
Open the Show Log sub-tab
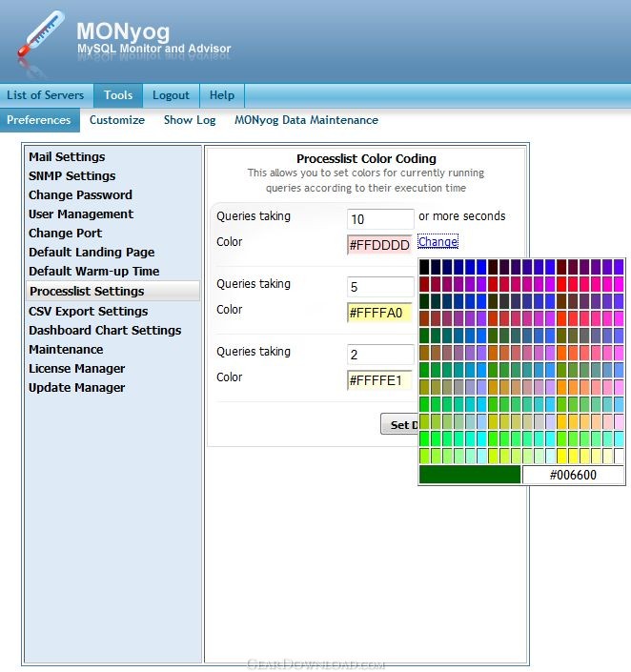click(190, 120)
